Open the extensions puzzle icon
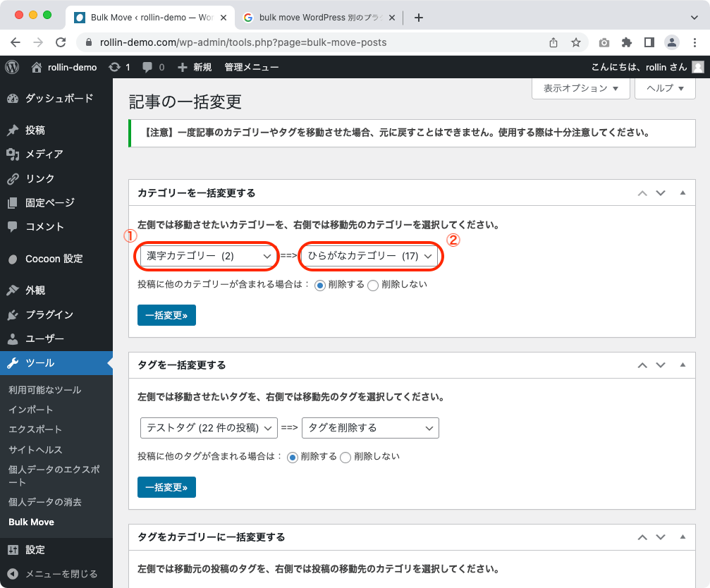The width and height of the screenshot is (710, 588). click(x=627, y=42)
